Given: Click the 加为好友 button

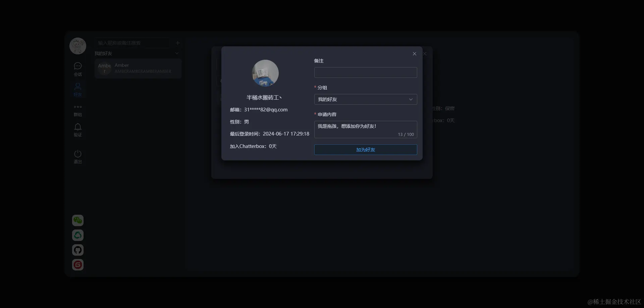Looking at the screenshot, I should pyautogui.click(x=365, y=150).
